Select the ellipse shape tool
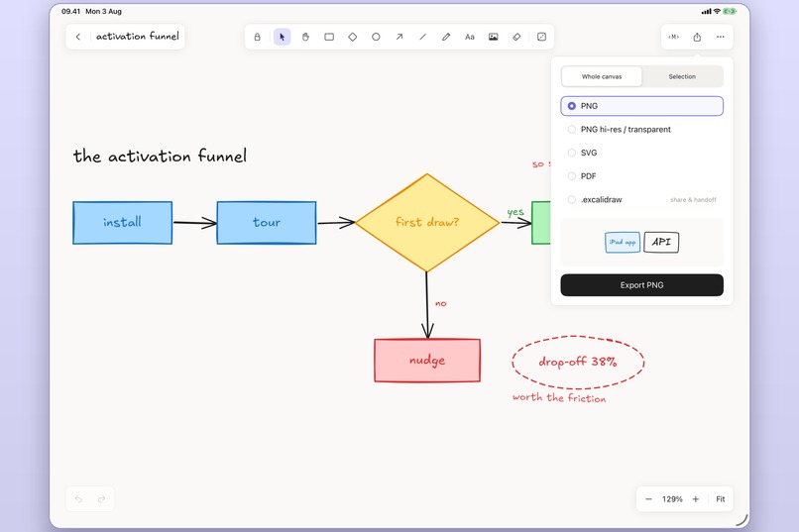799x532 pixels. [x=376, y=37]
